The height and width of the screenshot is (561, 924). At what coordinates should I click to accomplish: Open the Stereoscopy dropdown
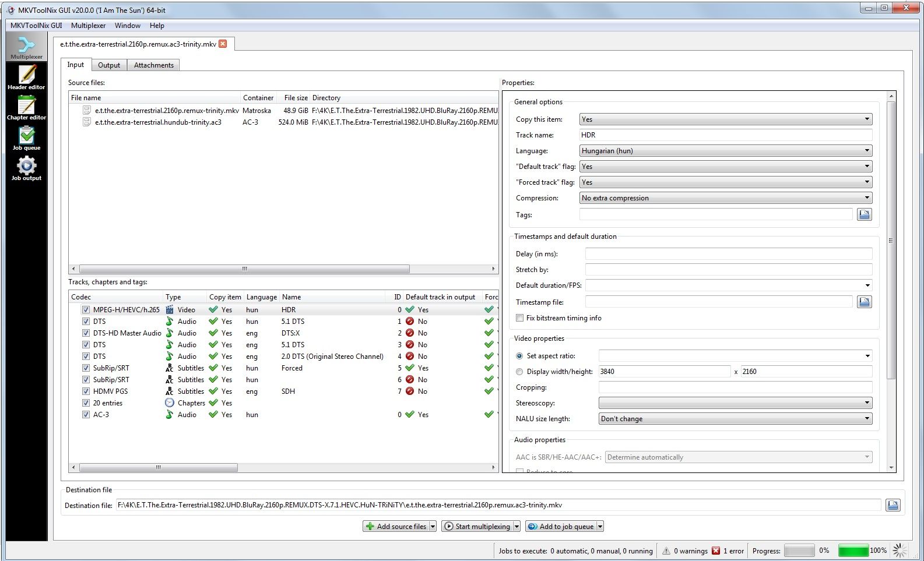tap(736, 403)
